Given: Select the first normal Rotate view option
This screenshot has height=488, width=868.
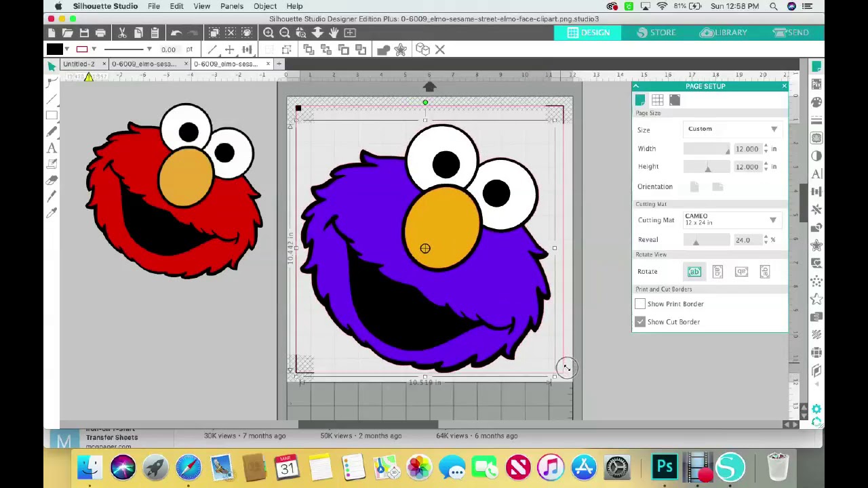Looking at the screenshot, I should 694,272.
